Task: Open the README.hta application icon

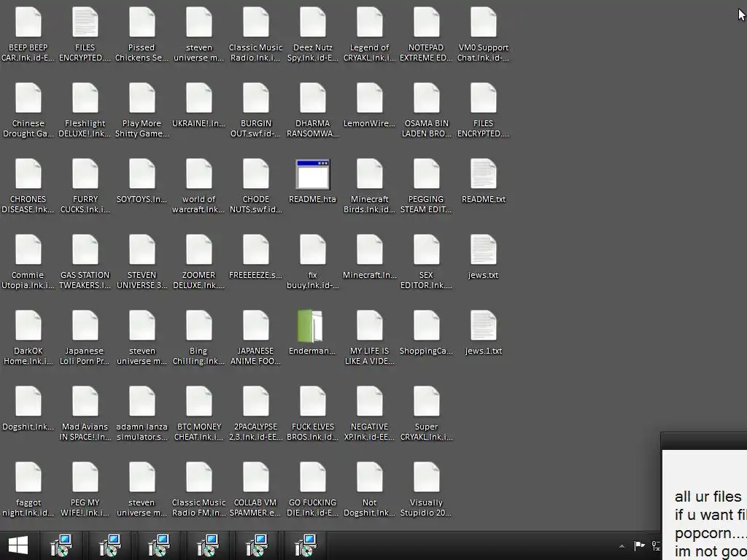Action: (312, 174)
